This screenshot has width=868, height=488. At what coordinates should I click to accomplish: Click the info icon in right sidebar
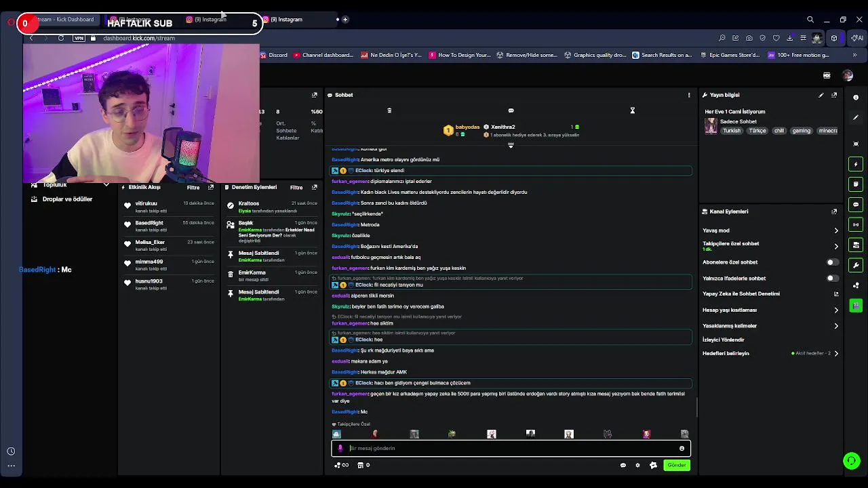click(856, 98)
